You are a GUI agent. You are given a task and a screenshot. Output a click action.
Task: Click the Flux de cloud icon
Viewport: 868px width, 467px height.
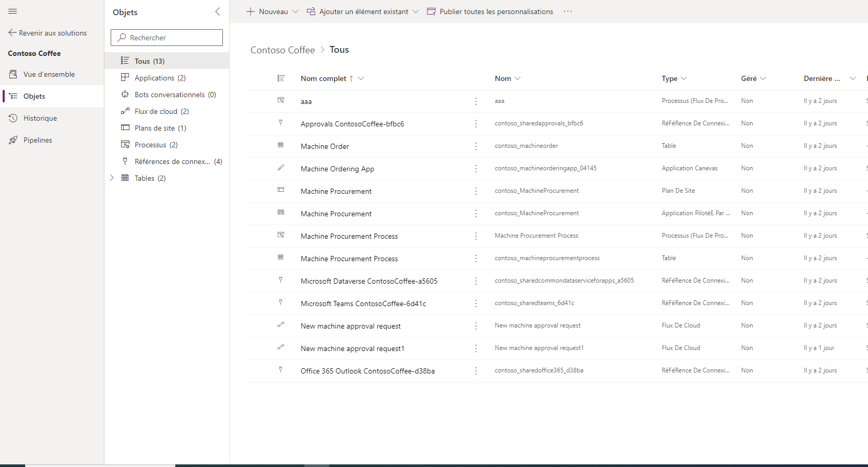125,111
